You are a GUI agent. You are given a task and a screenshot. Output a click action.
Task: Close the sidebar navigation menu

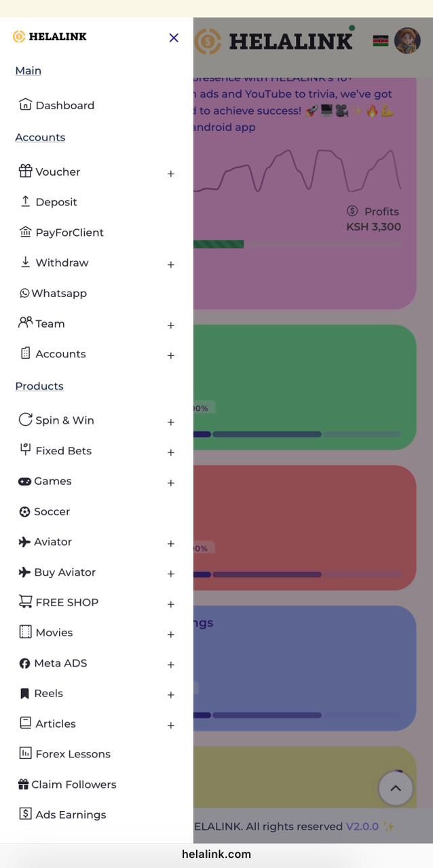174,38
